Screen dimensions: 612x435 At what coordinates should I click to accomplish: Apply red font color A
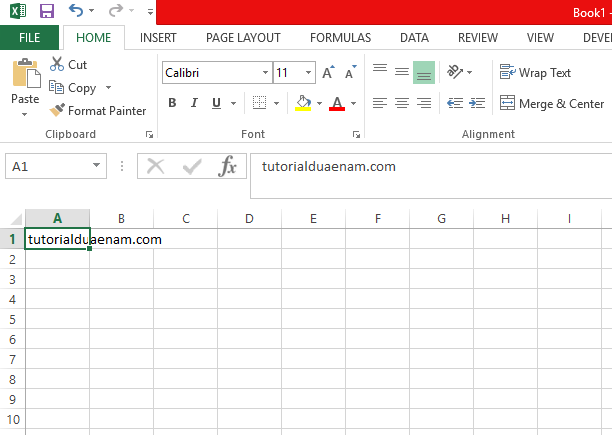tap(337, 103)
